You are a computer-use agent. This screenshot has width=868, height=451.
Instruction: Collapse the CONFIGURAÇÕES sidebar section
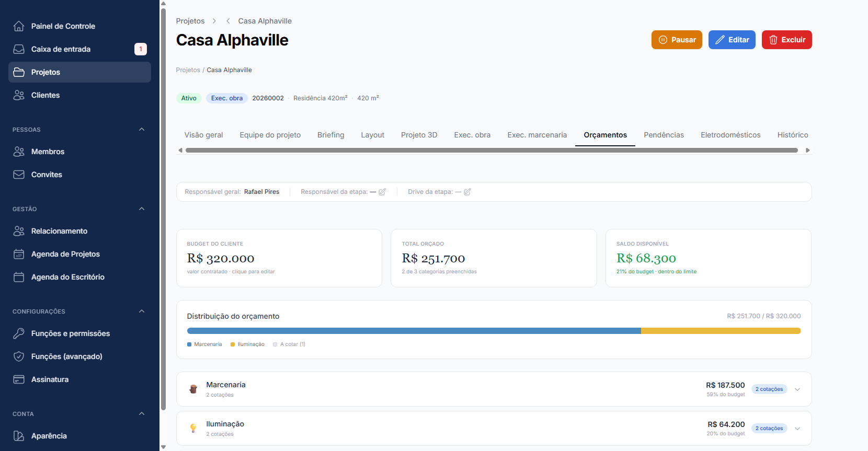[142, 311]
